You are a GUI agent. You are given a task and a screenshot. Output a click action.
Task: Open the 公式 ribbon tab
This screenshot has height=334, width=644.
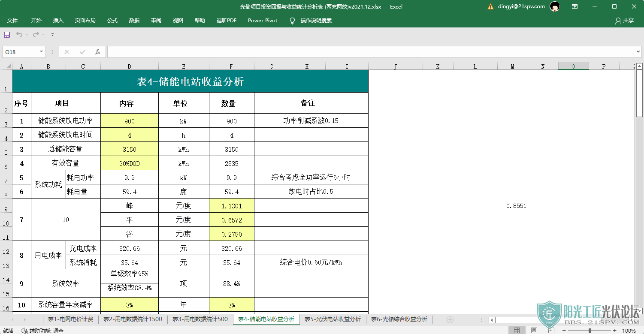112,20
